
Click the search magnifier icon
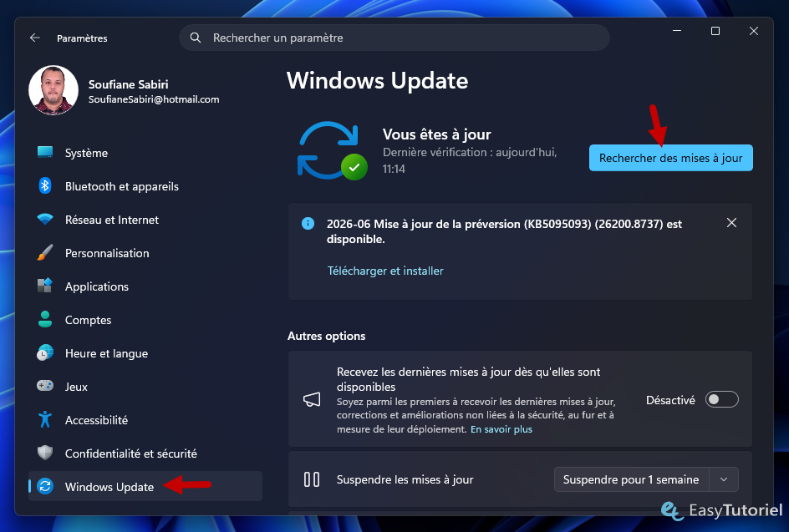point(196,38)
